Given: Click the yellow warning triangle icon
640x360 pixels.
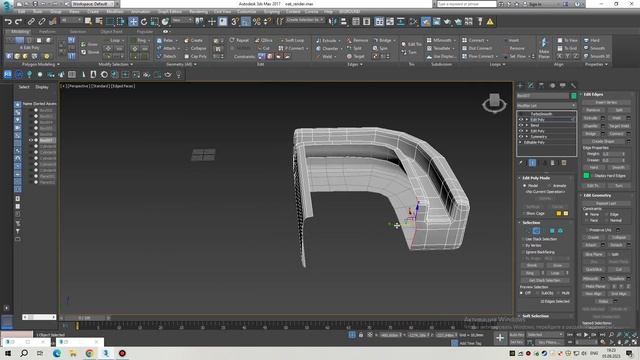Looking at the screenshot, I should pyautogui.click(x=490, y=22).
